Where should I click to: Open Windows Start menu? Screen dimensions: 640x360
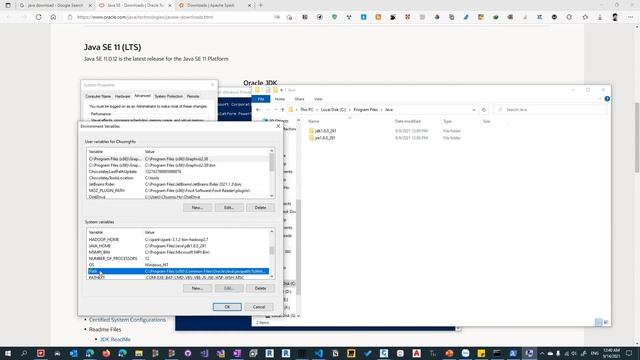tap(8, 353)
